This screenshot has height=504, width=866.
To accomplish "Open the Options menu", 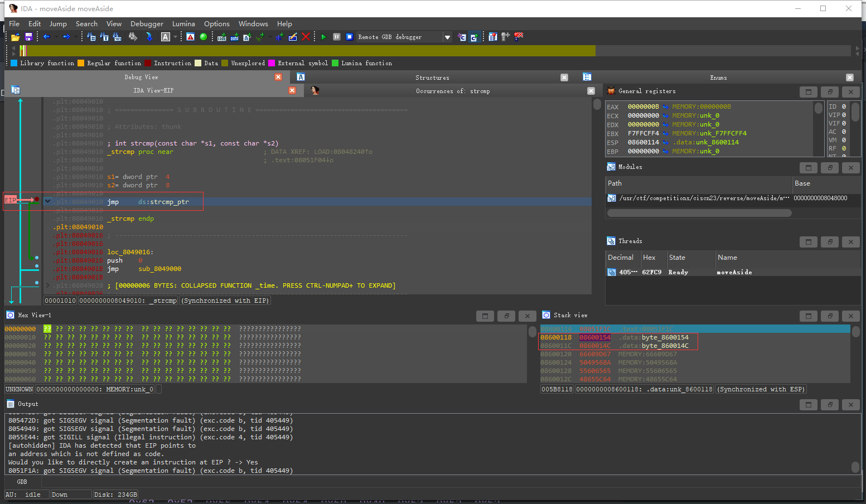I will click(217, 24).
